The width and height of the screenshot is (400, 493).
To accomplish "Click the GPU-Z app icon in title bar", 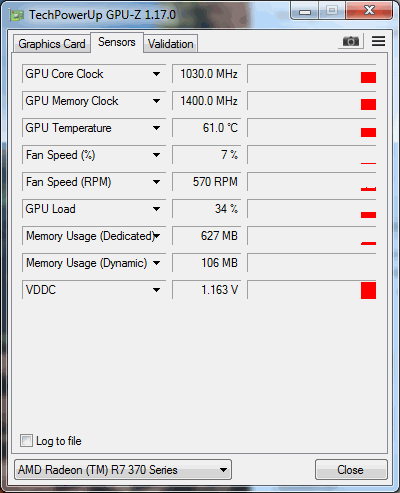I will (x=16, y=15).
